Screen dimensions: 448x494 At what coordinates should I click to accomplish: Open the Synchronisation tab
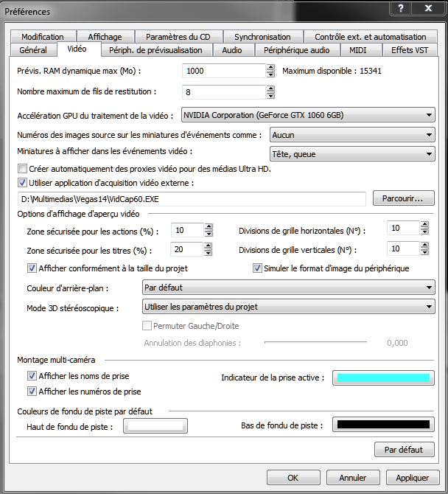pos(262,37)
